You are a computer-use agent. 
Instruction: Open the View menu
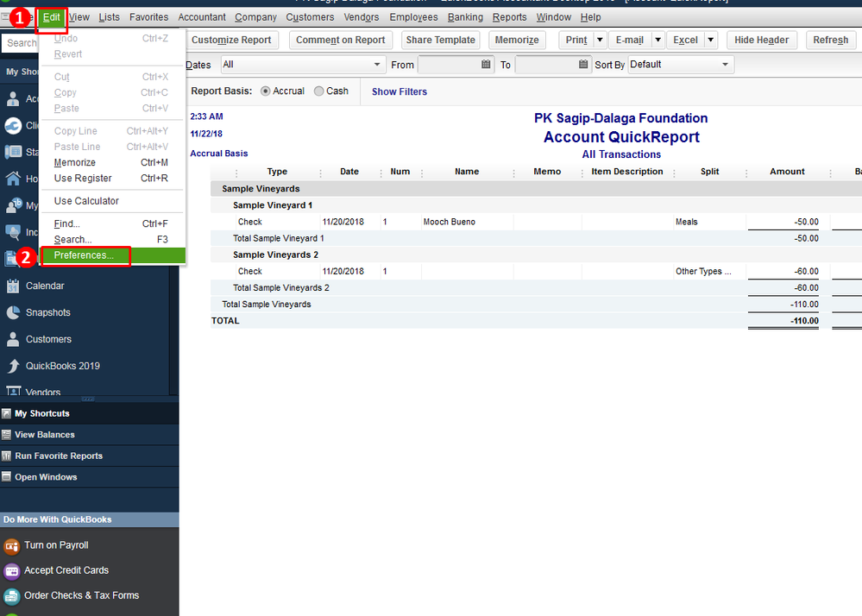(79, 17)
